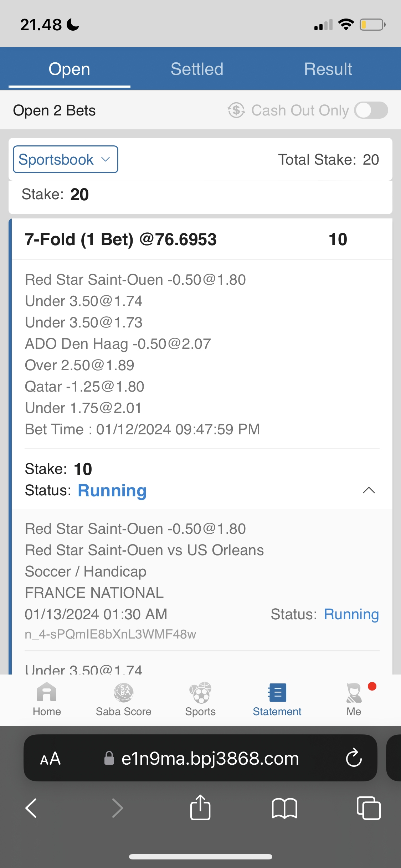Show open Safari tabs overview

[369, 807]
